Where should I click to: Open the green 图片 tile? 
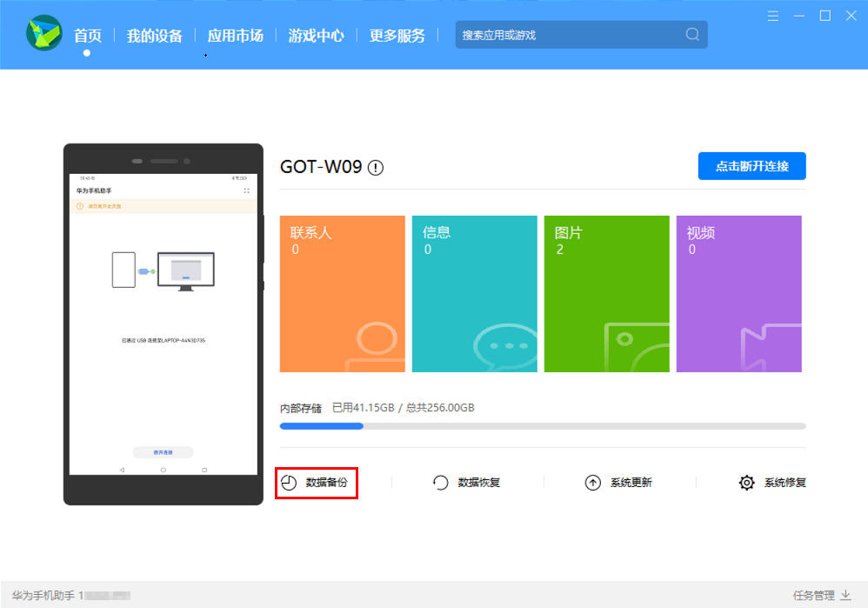click(x=607, y=293)
